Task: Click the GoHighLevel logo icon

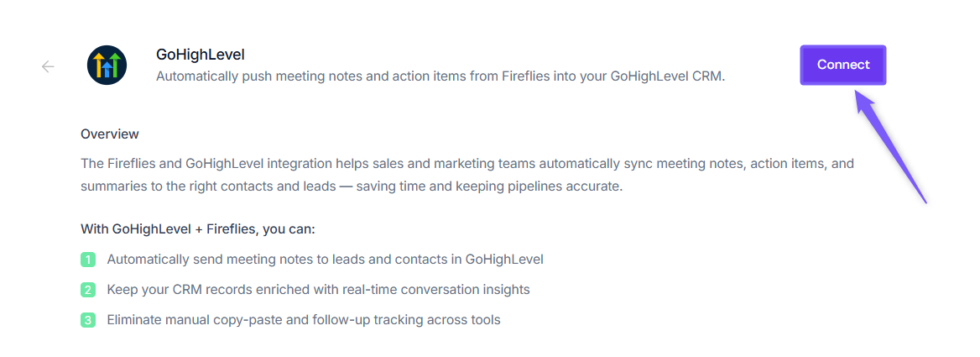Action: (107, 66)
